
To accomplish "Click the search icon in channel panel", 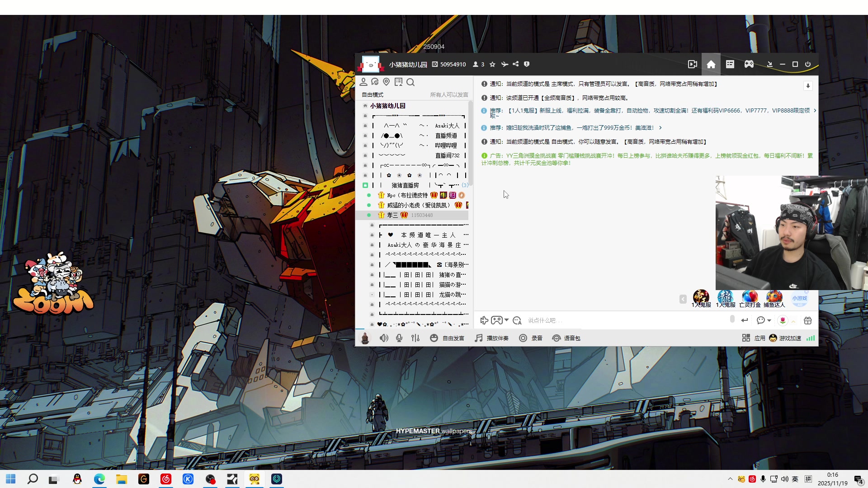I will [x=410, y=82].
